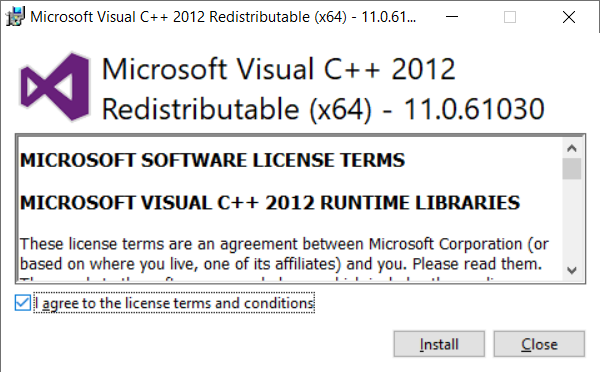Click the "MICROSOFT SOFTWARE LICENSE TERMS" heading

212,160
